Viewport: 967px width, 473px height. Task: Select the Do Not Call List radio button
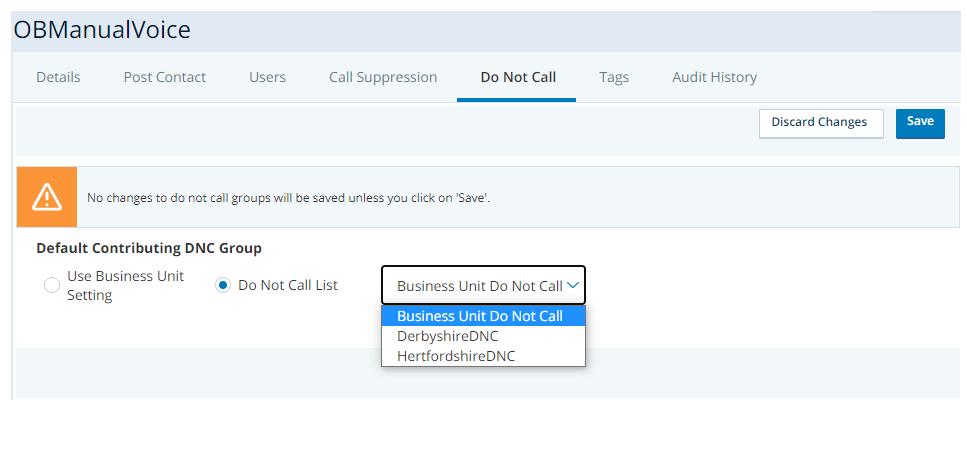[x=223, y=285]
